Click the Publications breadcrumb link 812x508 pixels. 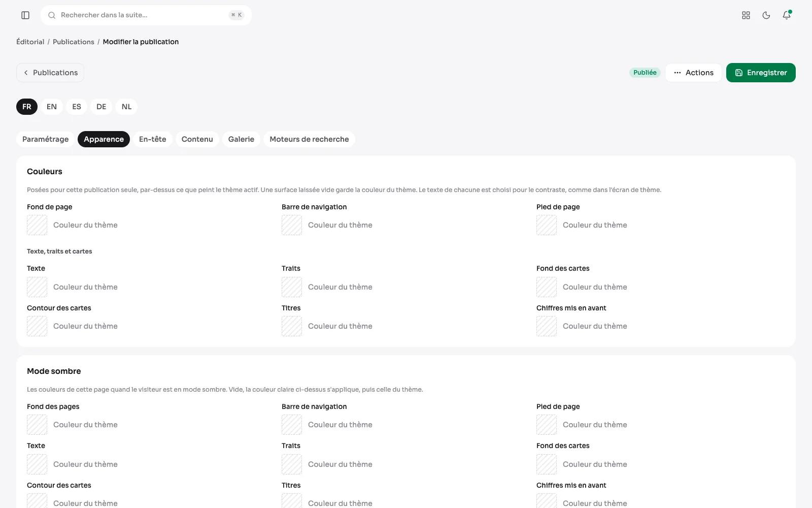(x=74, y=42)
